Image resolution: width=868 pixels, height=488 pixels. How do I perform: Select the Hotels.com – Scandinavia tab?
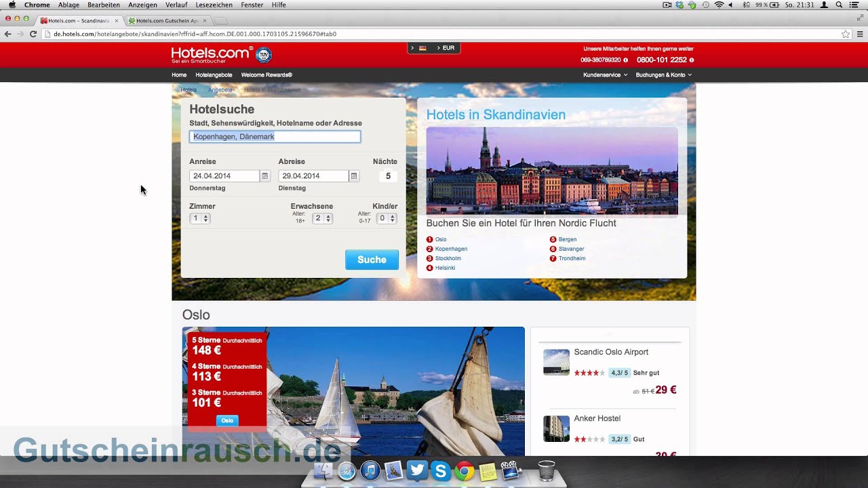point(79,20)
